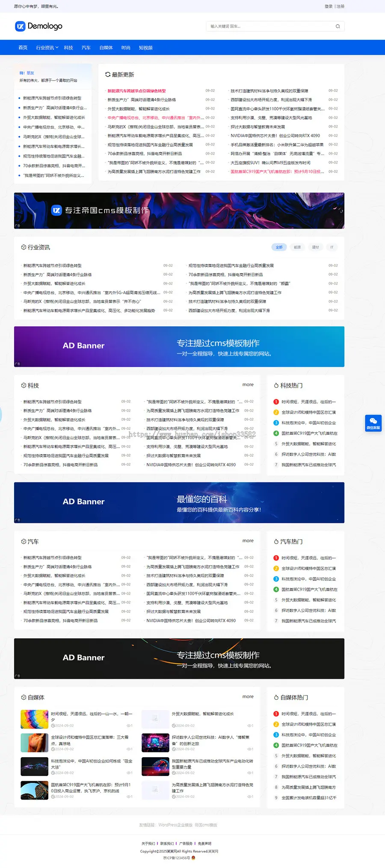Click the rank 1 badge in 科技热门
Viewport: 385px width, 868px height.
(x=276, y=402)
